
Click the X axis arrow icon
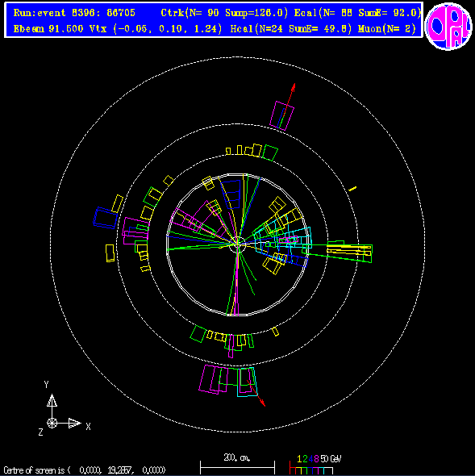click(75, 423)
